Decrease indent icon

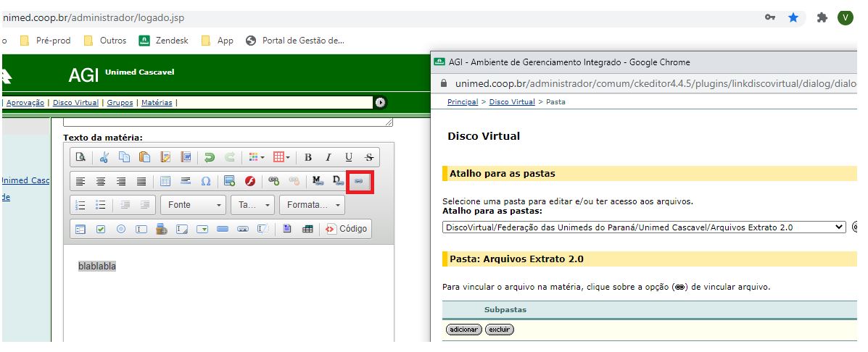(x=125, y=205)
